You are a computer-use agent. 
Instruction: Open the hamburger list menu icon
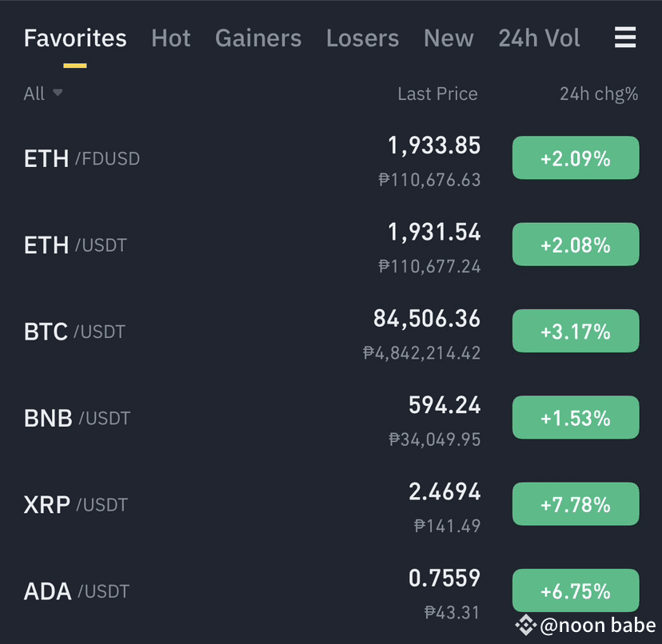[625, 37]
